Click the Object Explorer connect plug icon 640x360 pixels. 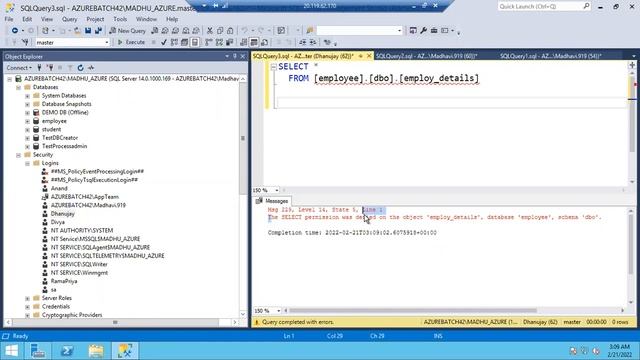(x=40, y=68)
